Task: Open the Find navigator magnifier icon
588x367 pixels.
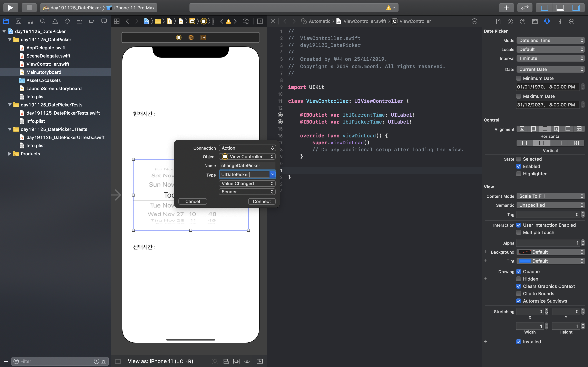Action: point(42,21)
